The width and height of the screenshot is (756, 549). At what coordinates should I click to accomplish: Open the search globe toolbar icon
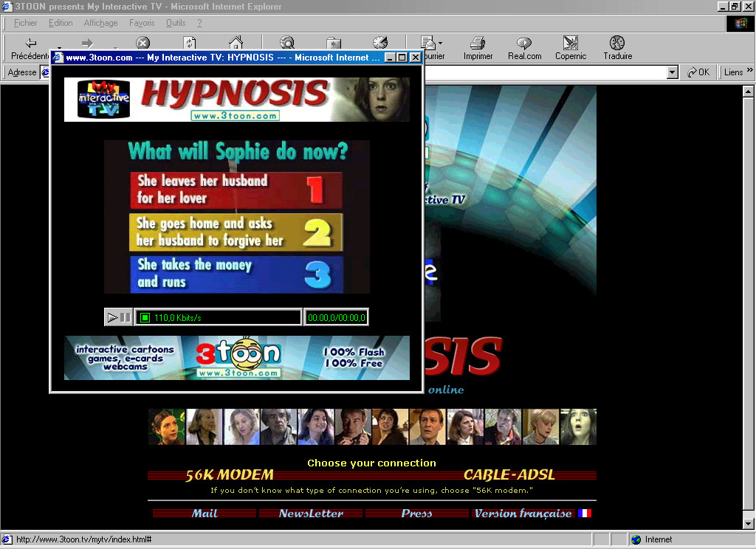point(287,43)
